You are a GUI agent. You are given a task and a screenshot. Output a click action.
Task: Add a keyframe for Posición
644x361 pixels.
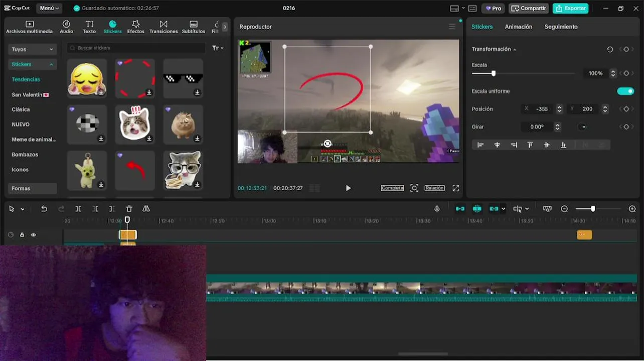(626, 109)
